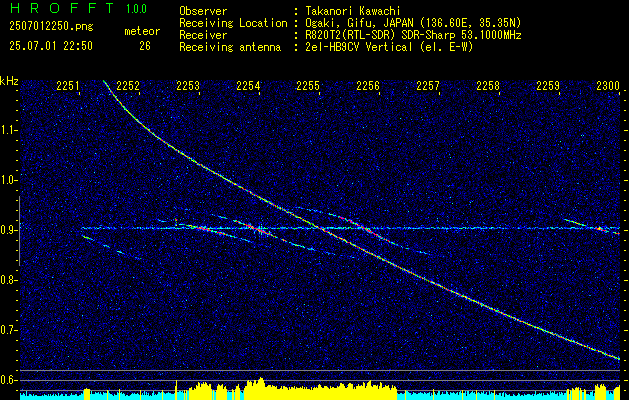Click the 0.9 frequency axis label

(9, 230)
